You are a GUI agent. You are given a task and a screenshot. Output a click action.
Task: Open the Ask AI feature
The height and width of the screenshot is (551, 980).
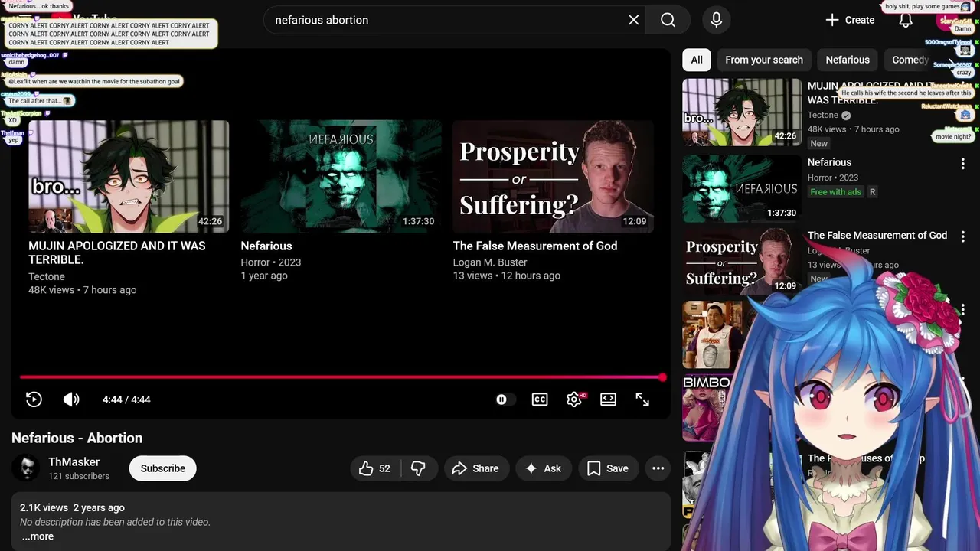click(543, 468)
